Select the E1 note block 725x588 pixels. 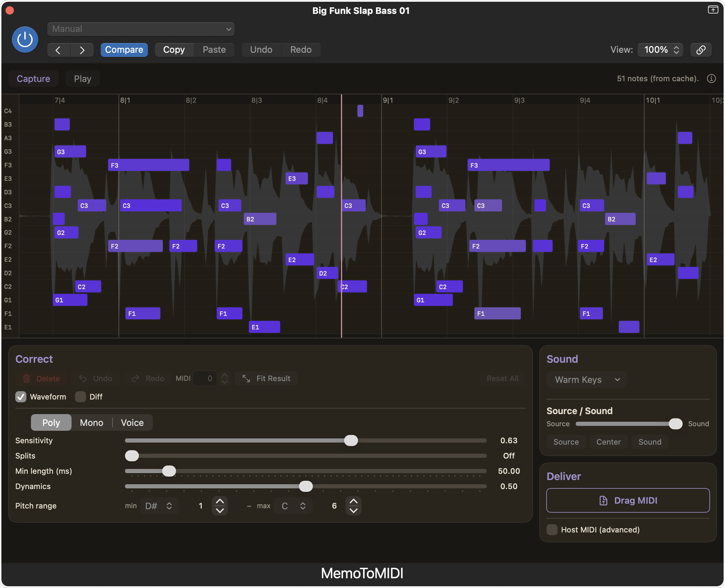click(265, 327)
